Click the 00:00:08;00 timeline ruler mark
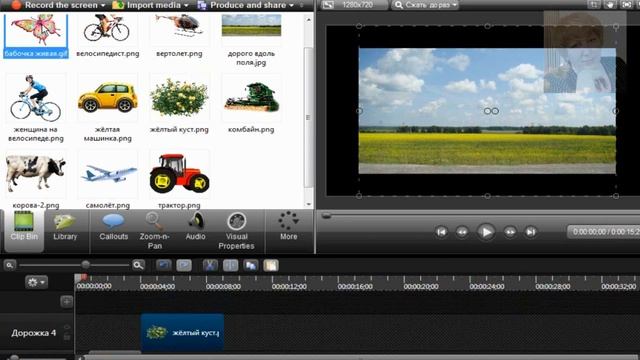This screenshot has height=360, width=640. pyautogui.click(x=223, y=287)
